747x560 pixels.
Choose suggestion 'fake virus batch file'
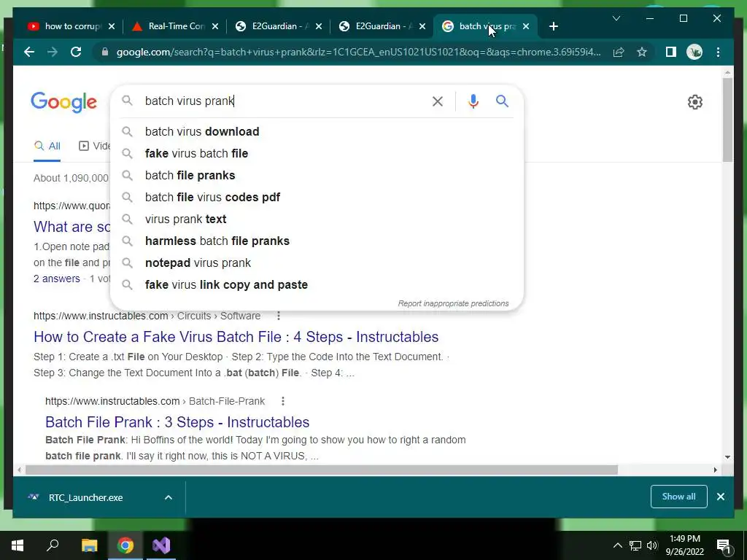click(317, 153)
